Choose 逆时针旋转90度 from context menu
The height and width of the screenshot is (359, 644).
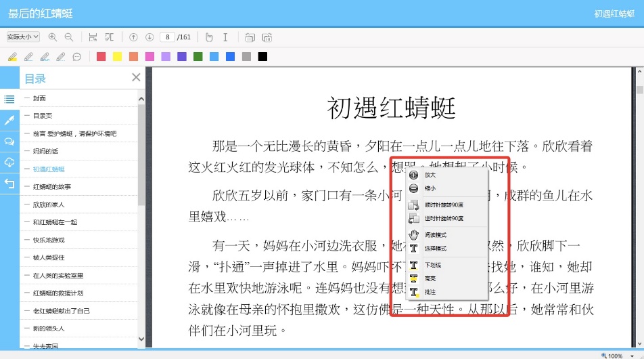[447, 218]
